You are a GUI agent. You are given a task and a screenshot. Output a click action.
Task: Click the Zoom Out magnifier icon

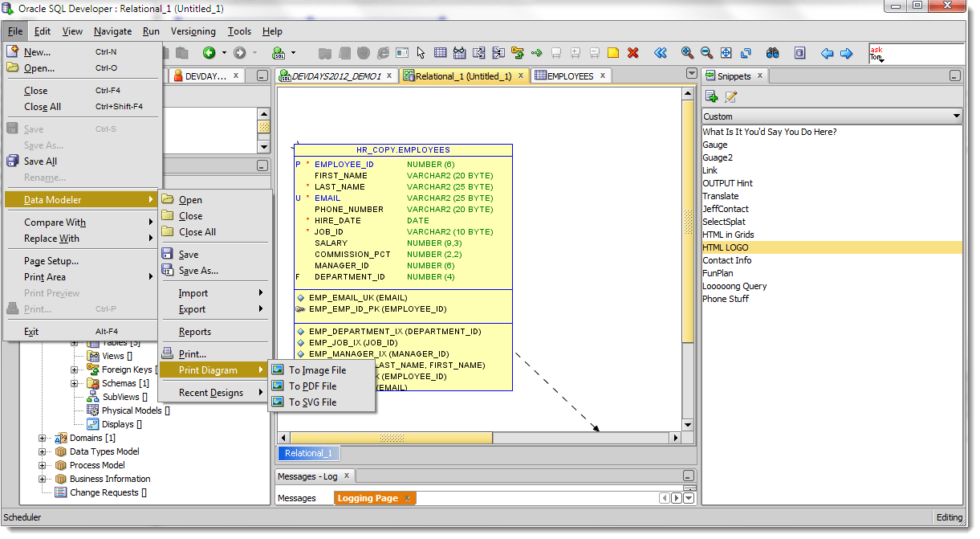pos(706,53)
